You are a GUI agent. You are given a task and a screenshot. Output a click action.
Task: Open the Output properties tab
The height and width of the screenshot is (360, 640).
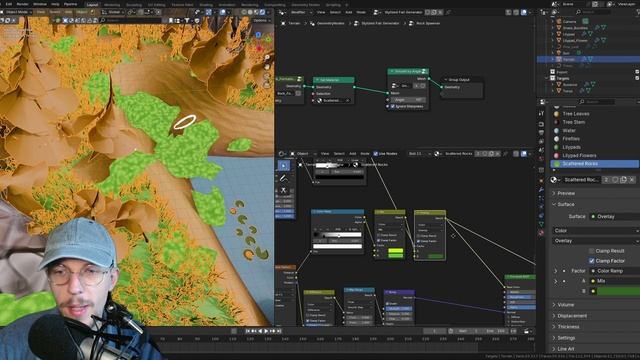(x=541, y=133)
